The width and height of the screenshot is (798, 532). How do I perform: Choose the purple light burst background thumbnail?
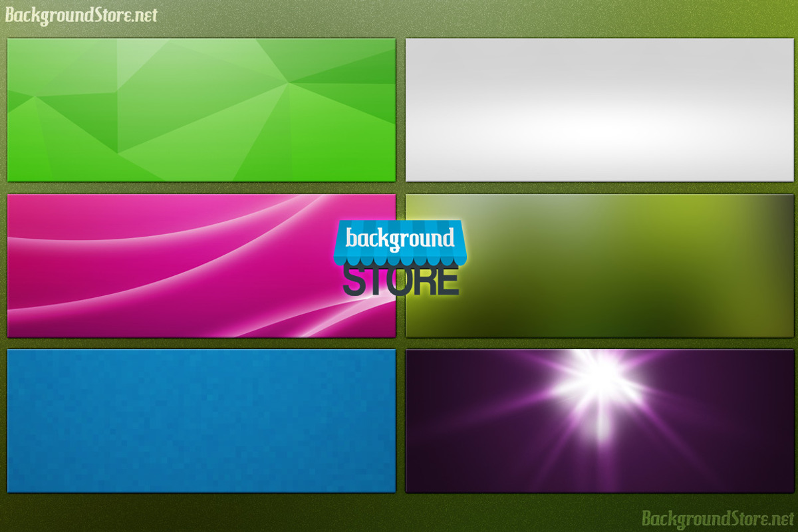click(x=599, y=421)
